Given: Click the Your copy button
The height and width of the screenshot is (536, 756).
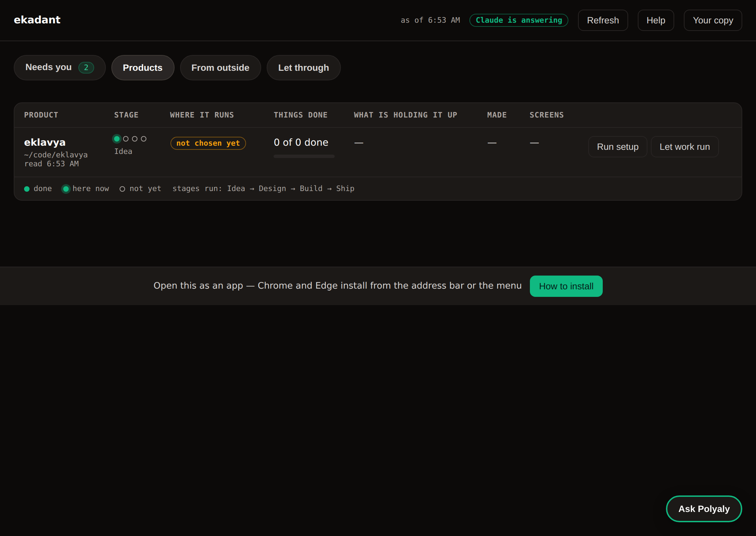Looking at the screenshot, I should click(x=713, y=20).
